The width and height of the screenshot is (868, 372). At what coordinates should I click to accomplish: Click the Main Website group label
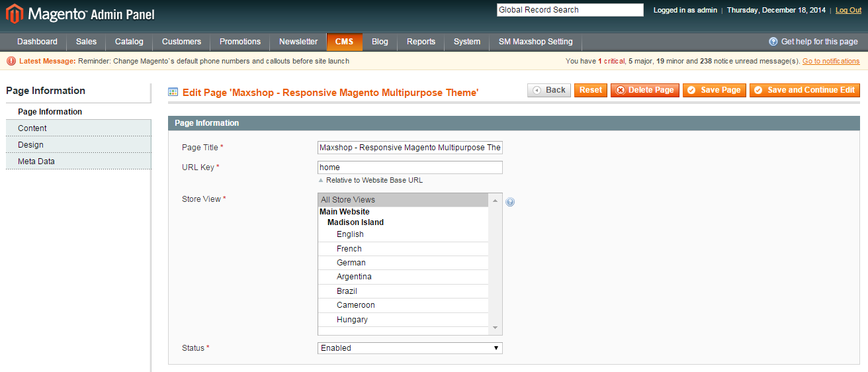coord(345,212)
